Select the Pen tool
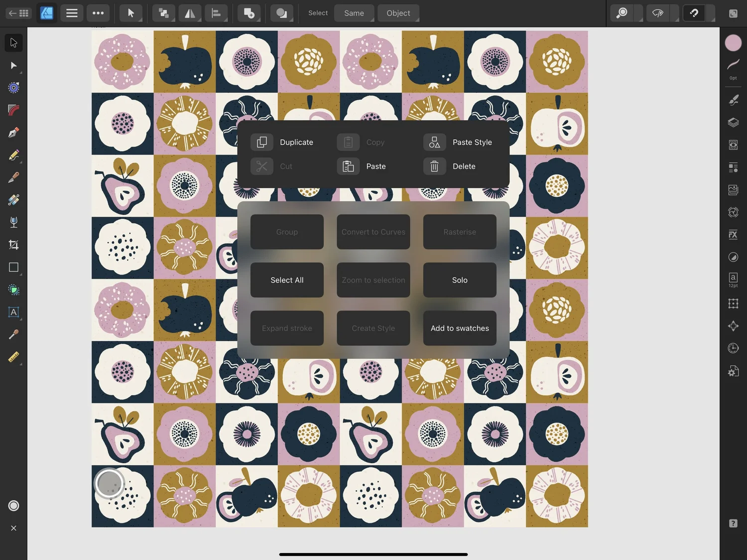The image size is (747, 560). click(x=13, y=133)
